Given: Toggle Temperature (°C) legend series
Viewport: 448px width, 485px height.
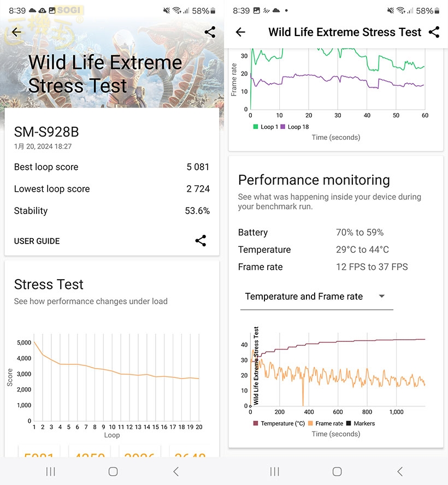Looking at the screenshot, I should click(x=279, y=423).
